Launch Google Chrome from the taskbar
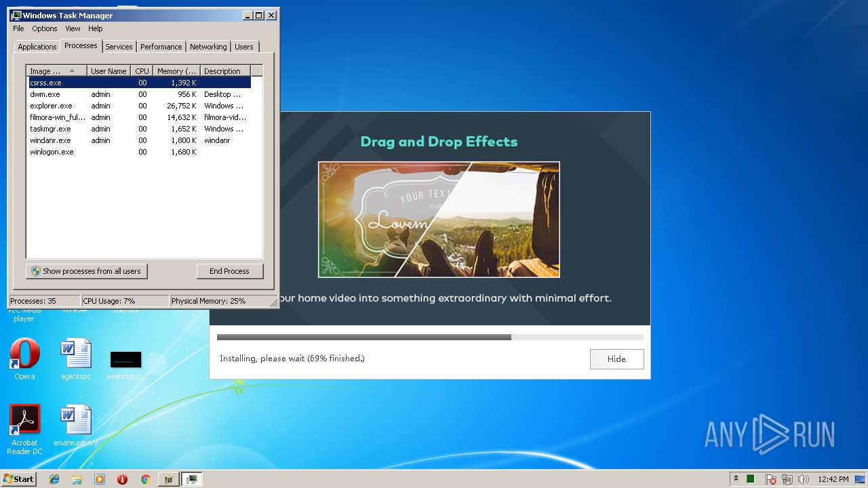 tap(145, 479)
